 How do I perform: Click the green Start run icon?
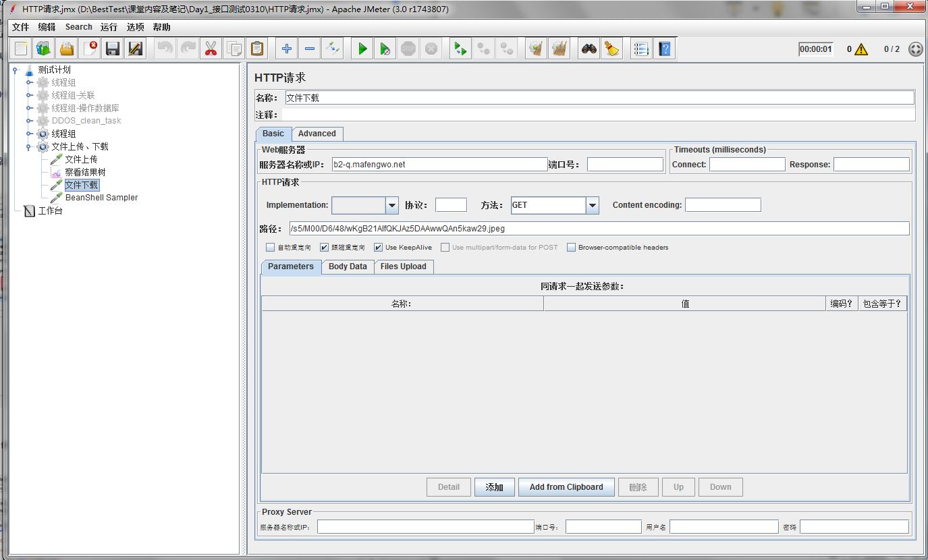[x=362, y=49]
